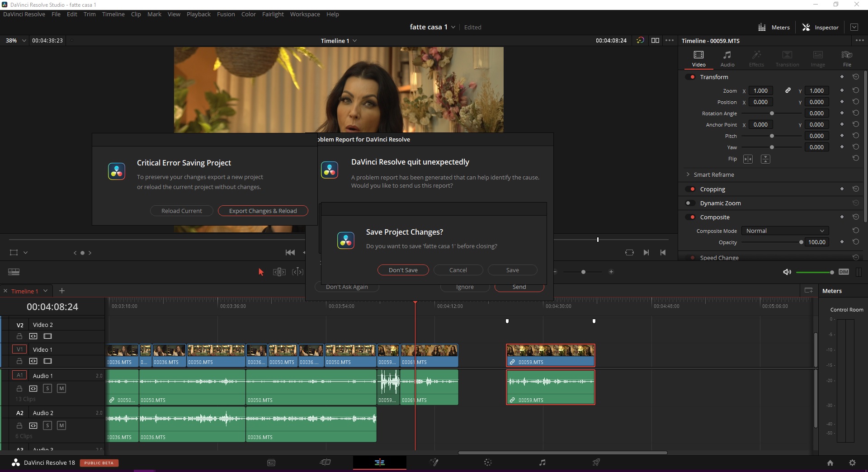The image size is (868, 472).
Task: Go to Project Manager home icon
Action: [x=830, y=463]
